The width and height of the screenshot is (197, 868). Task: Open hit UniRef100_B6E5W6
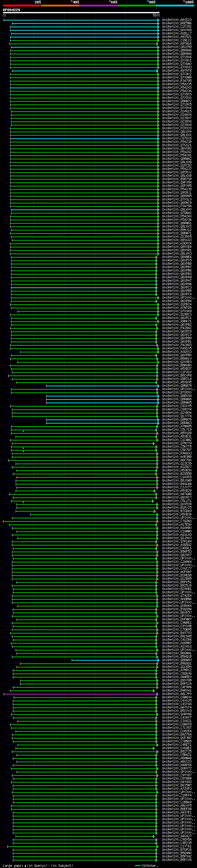point(176,23)
